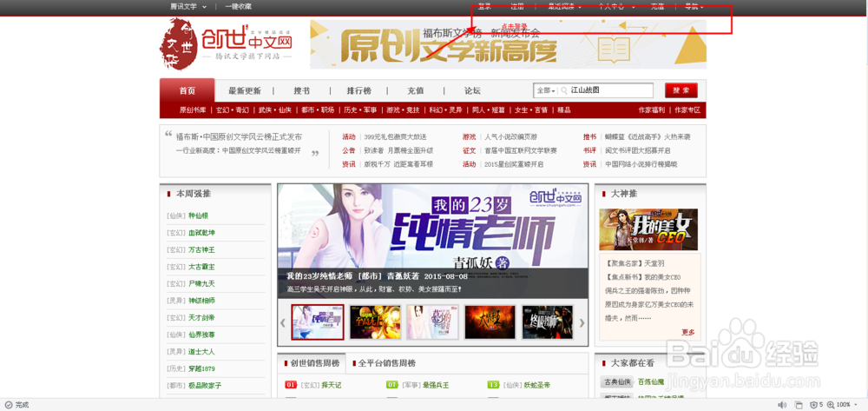Open news 蝴蝶蓝《近战高手》火热来袭

[x=648, y=136]
